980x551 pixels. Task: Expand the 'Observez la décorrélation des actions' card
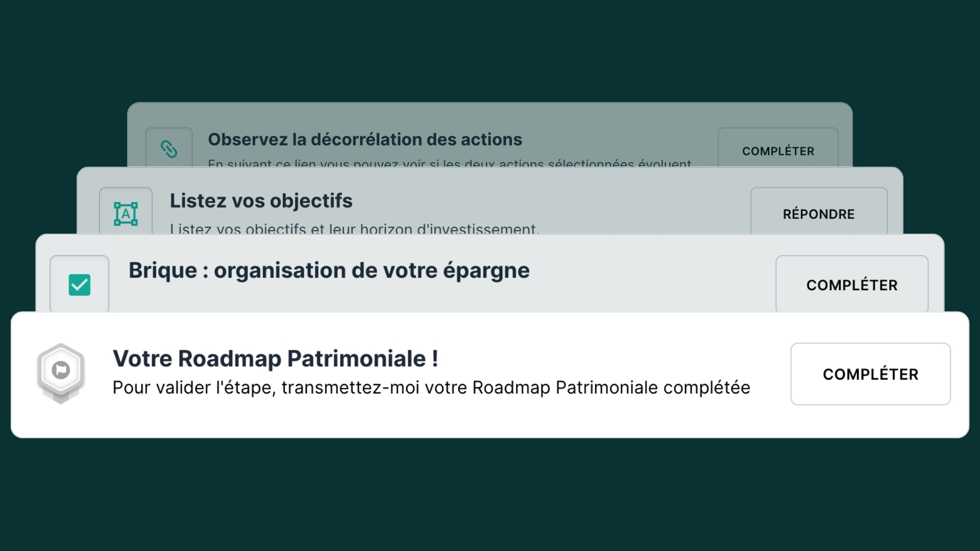coord(365,139)
